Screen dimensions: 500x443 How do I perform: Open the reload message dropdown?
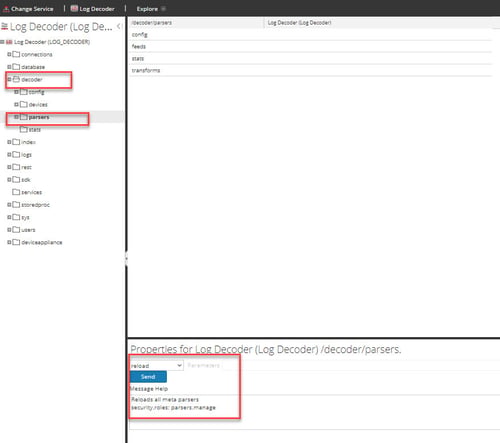(156, 366)
